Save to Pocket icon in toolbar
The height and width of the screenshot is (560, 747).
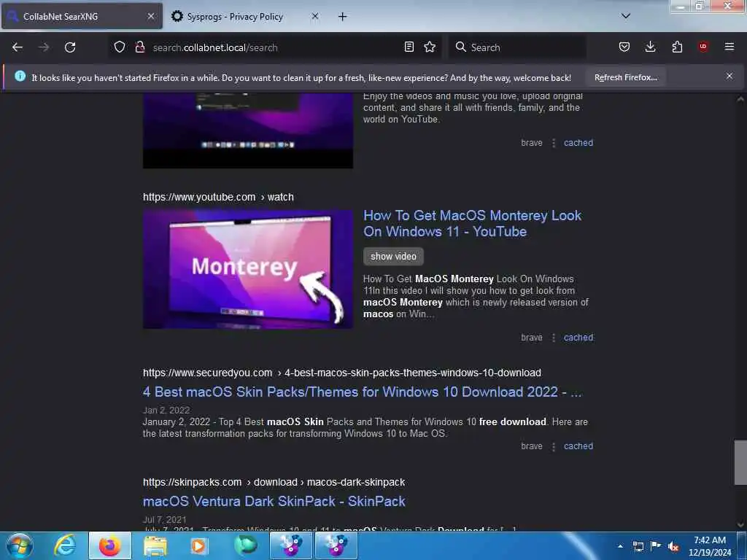624,47
